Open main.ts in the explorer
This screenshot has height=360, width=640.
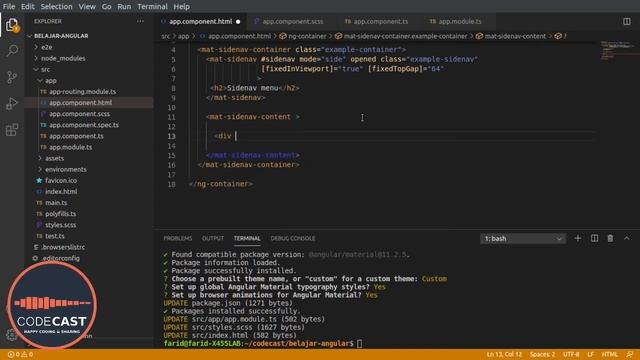pos(56,203)
